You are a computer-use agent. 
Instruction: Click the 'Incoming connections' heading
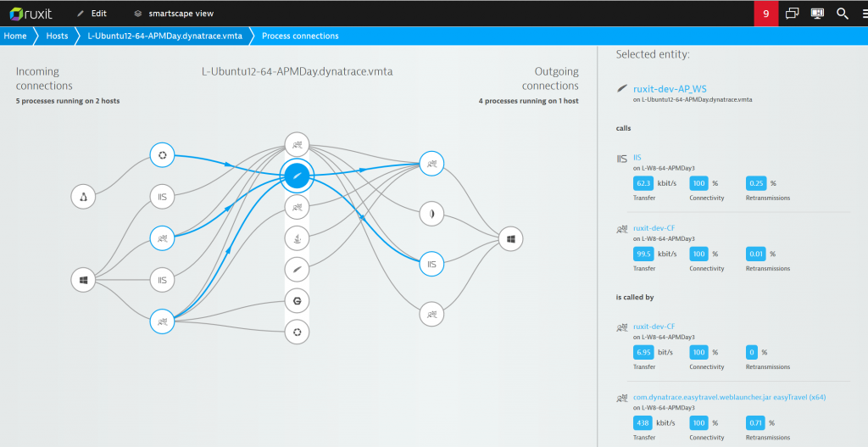[44, 79]
